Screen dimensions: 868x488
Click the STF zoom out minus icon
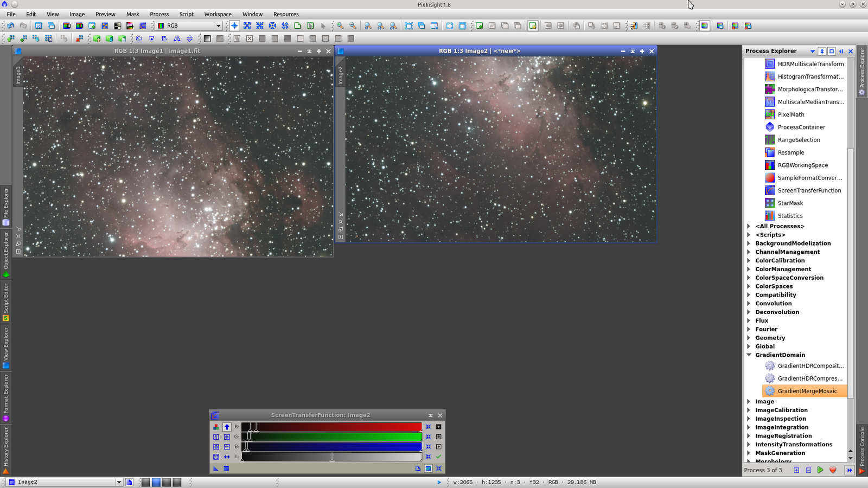pyautogui.click(x=227, y=447)
